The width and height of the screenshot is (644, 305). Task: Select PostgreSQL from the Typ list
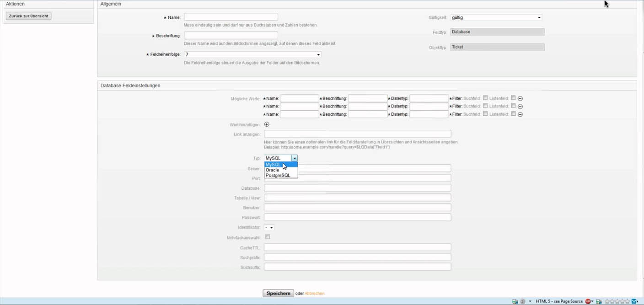pyautogui.click(x=281, y=176)
